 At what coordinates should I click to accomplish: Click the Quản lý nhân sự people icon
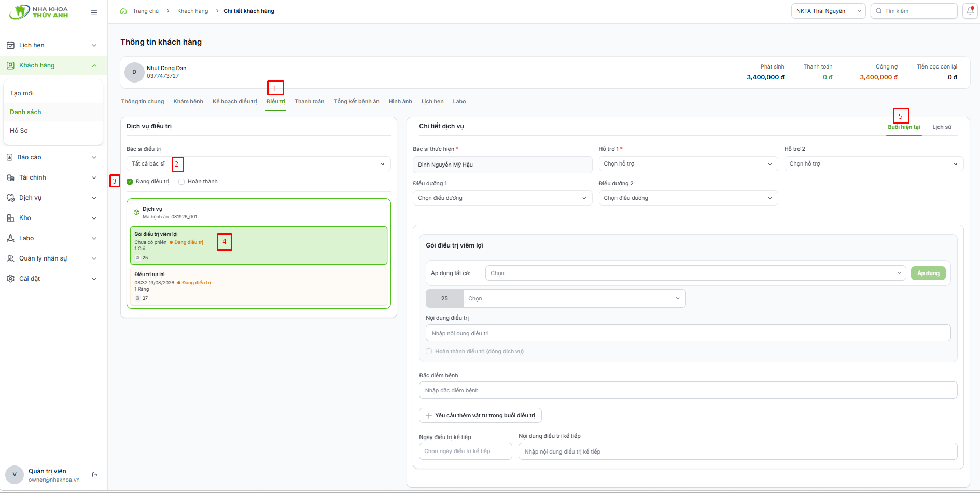(10, 258)
